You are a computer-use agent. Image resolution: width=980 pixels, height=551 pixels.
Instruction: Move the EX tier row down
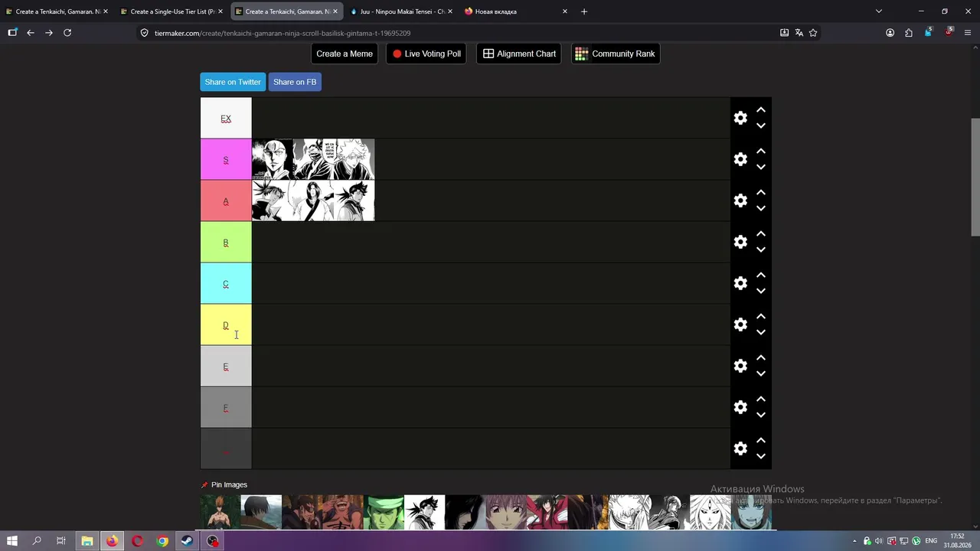pyautogui.click(x=761, y=126)
